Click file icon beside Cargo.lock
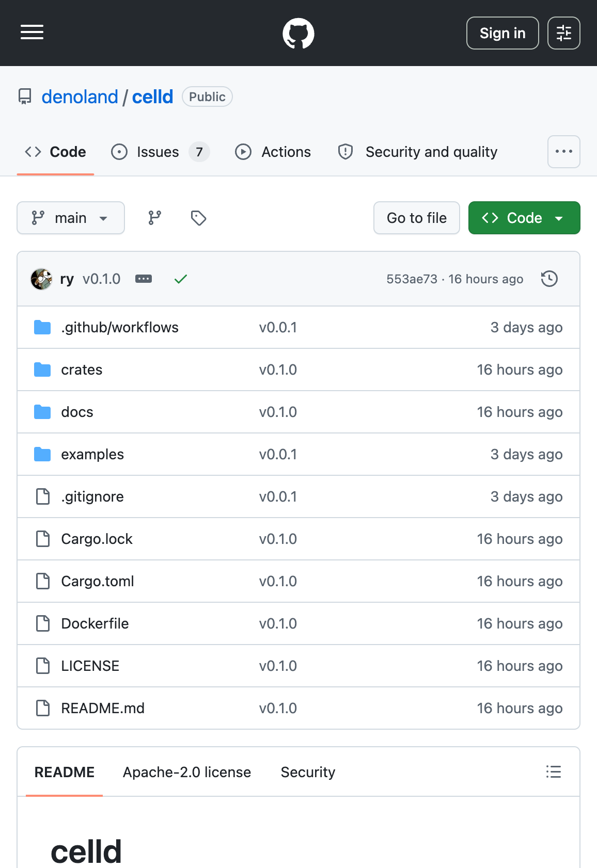Viewport: 597px width, 868px height. (43, 539)
